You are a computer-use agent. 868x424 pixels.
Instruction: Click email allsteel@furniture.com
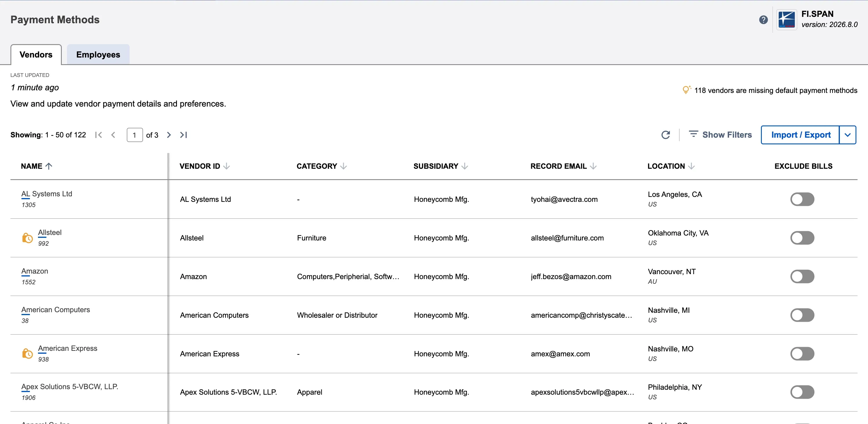[567, 238]
